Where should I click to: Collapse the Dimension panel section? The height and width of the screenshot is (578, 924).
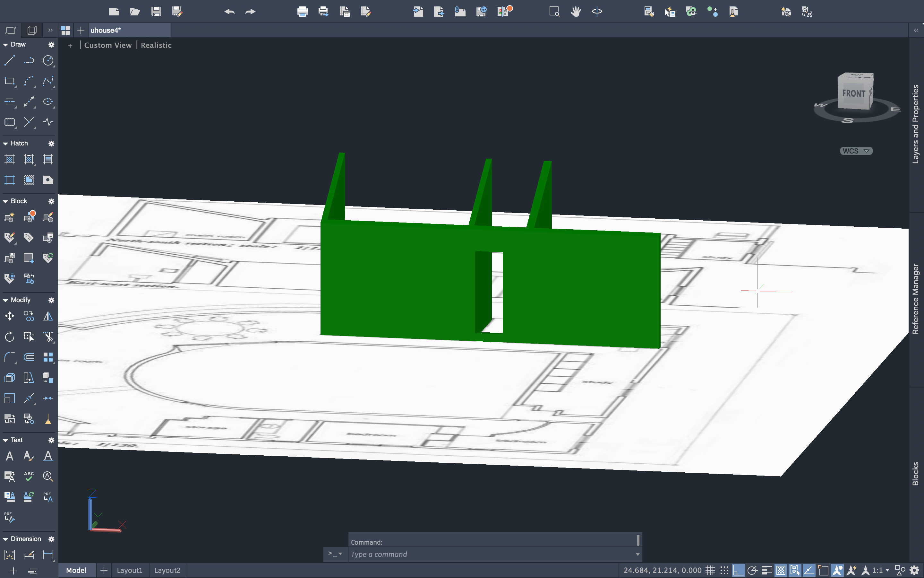(x=5, y=539)
